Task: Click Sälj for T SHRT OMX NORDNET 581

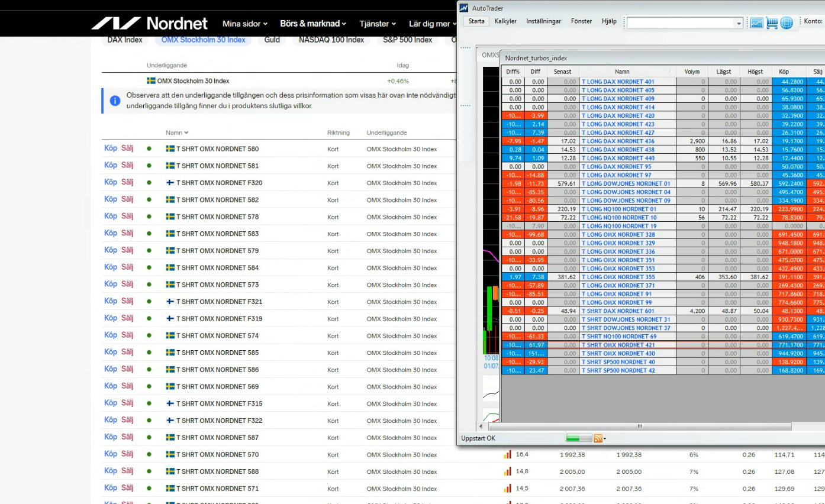Action: 127,166
